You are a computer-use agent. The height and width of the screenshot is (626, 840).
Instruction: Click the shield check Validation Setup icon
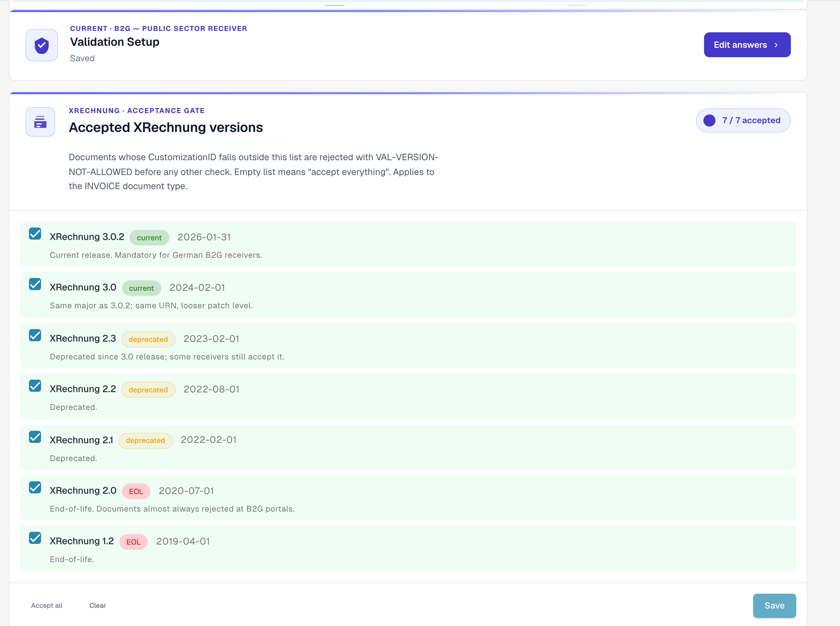(42, 45)
